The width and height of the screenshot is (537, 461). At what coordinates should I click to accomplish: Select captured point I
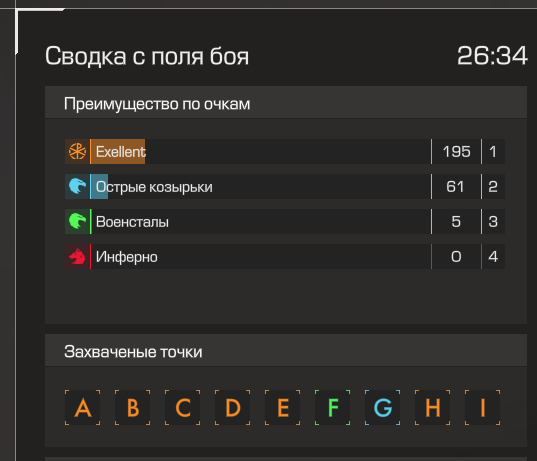(483, 408)
